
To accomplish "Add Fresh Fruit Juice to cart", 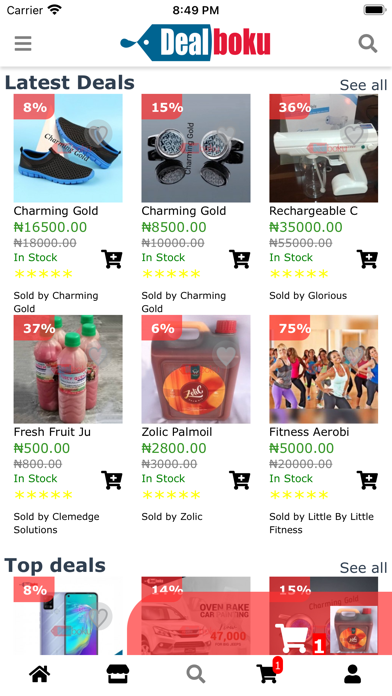I will tap(111, 480).
